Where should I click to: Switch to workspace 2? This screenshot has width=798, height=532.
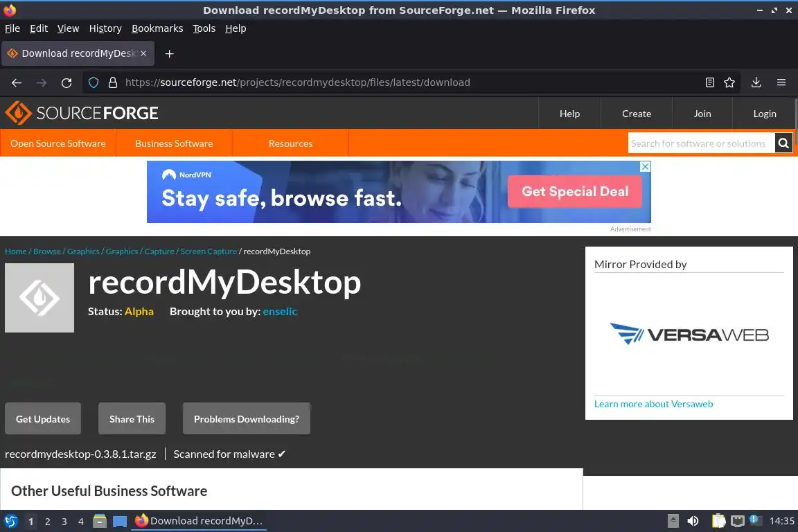tap(47, 522)
